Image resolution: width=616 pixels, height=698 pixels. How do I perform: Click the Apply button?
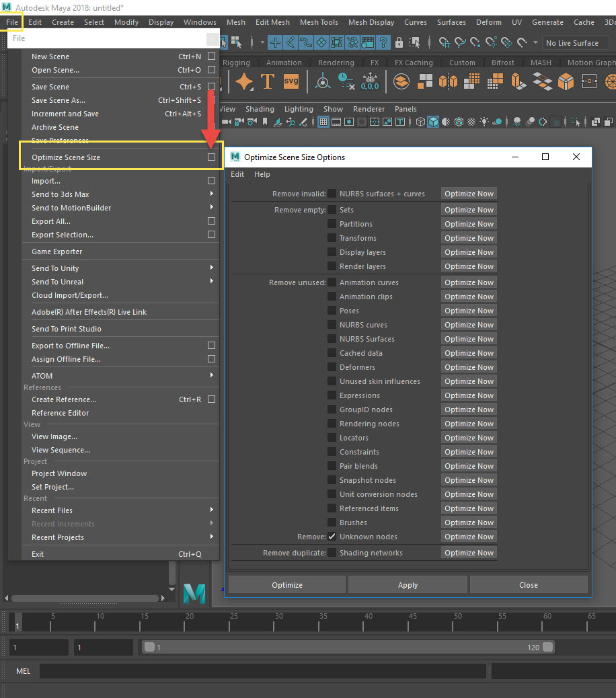(x=408, y=585)
